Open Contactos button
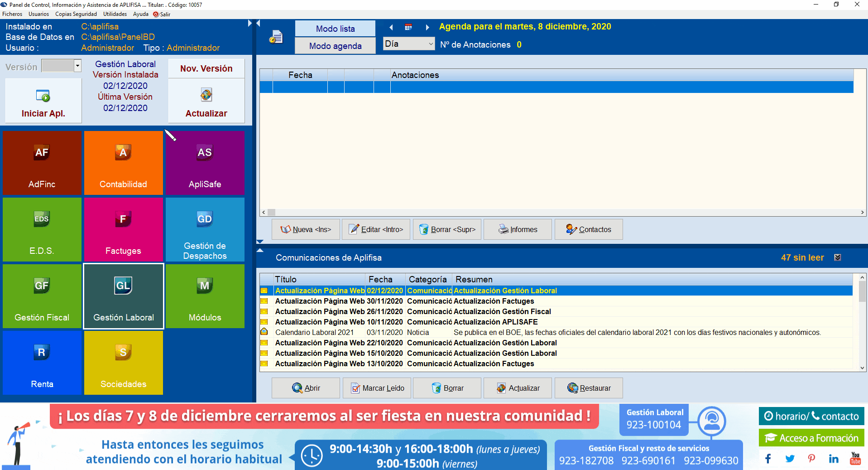The width and height of the screenshot is (868, 470). coord(589,229)
